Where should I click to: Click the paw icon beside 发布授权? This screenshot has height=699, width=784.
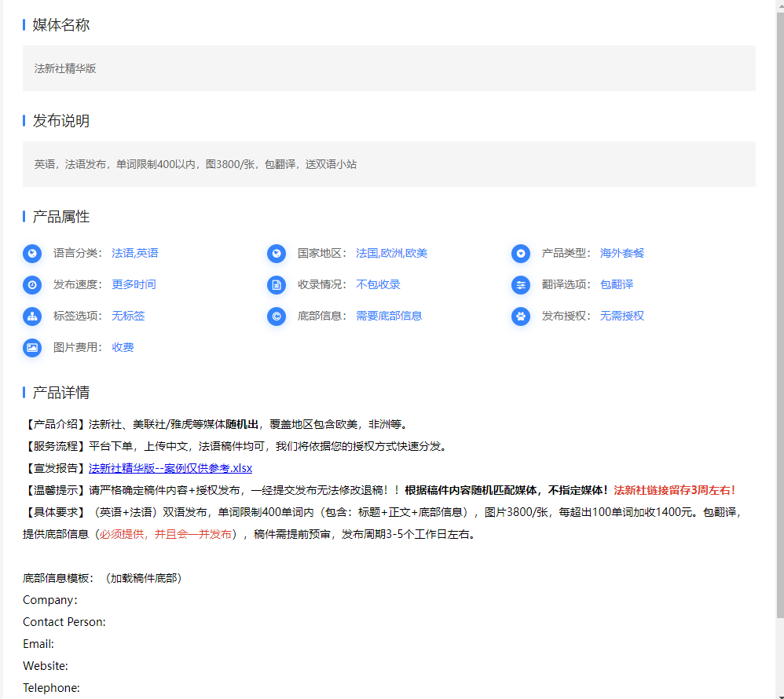coord(521,316)
